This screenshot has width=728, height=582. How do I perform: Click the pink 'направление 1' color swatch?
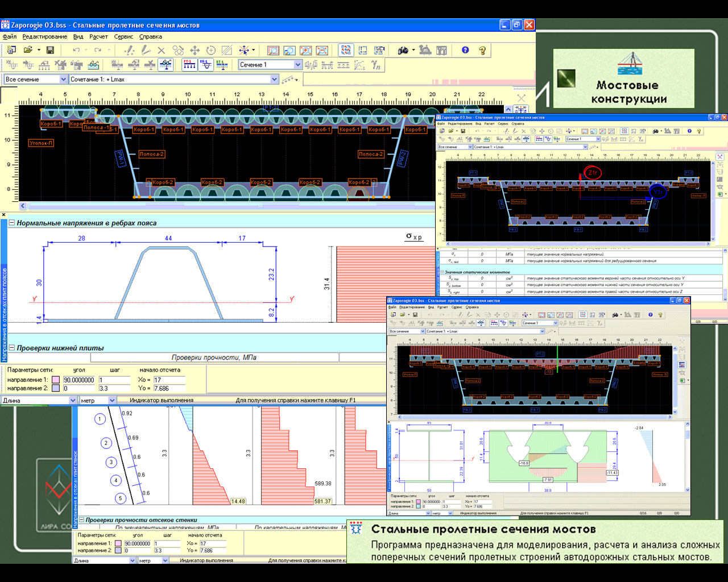(56, 380)
